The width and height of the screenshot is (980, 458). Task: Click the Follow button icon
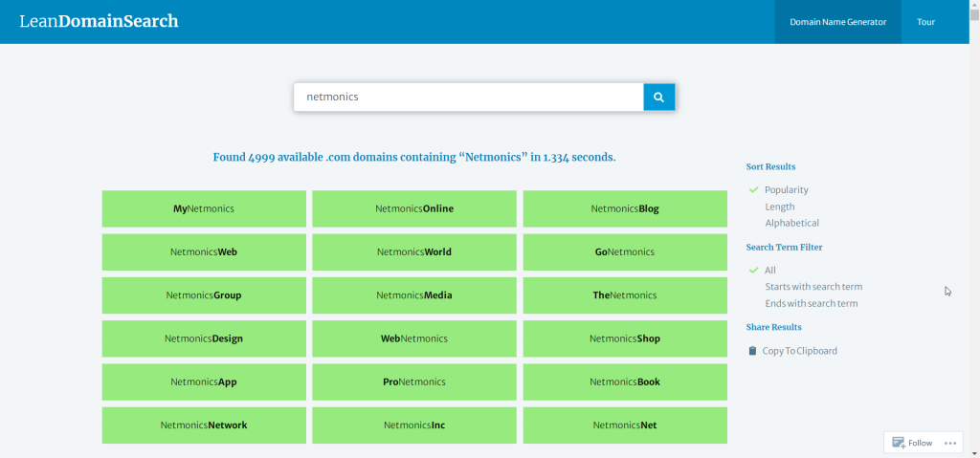899,443
